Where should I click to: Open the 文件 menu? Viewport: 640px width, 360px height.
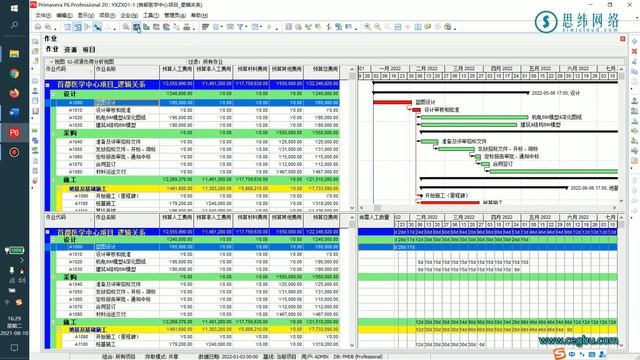point(43,15)
